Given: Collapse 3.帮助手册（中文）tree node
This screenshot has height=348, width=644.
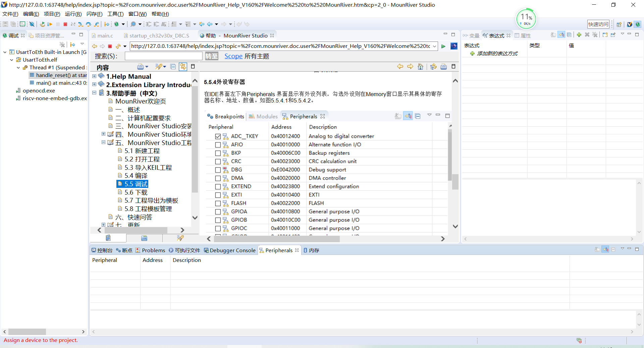Looking at the screenshot, I should [94, 93].
